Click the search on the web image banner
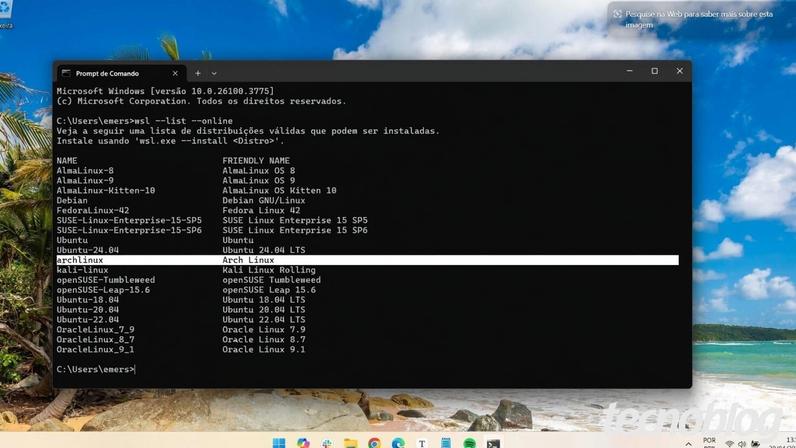Screen dimensions: 796x448 point(693,19)
